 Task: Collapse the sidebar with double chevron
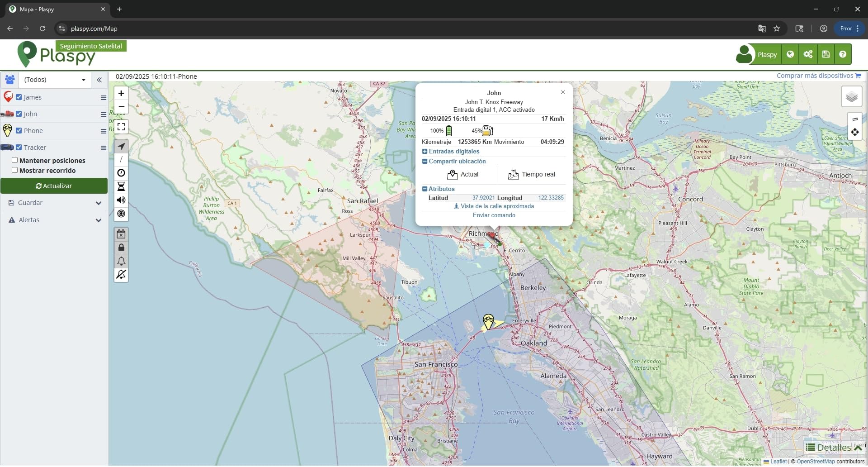(x=99, y=80)
